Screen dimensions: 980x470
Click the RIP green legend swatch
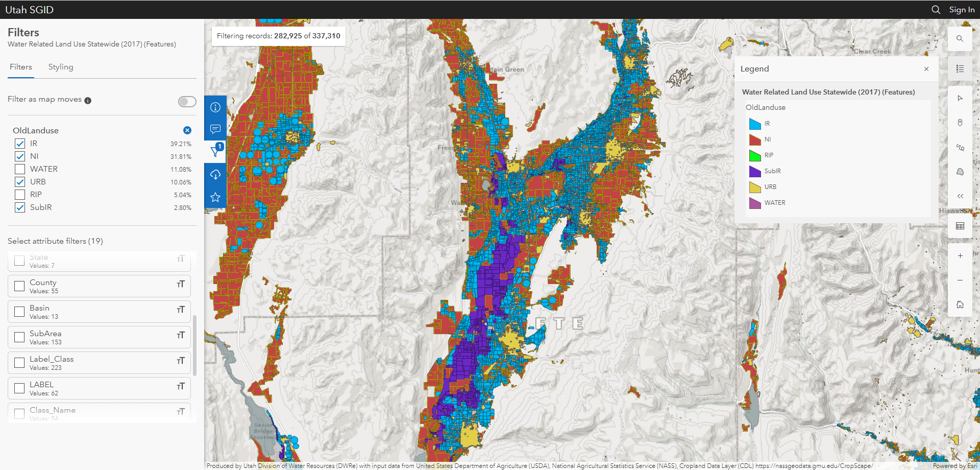755,155
